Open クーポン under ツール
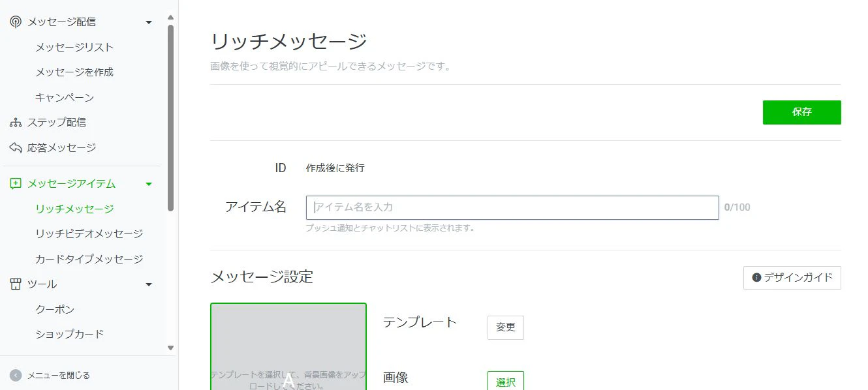The width and height of the screenshot is (868, 390). point(55,309)
